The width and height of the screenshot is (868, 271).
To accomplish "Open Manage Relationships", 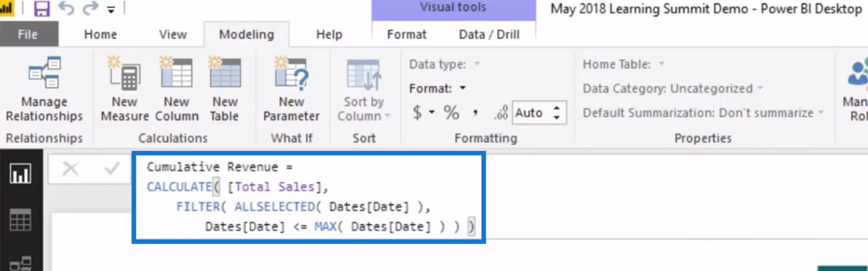I will [44, 89].
